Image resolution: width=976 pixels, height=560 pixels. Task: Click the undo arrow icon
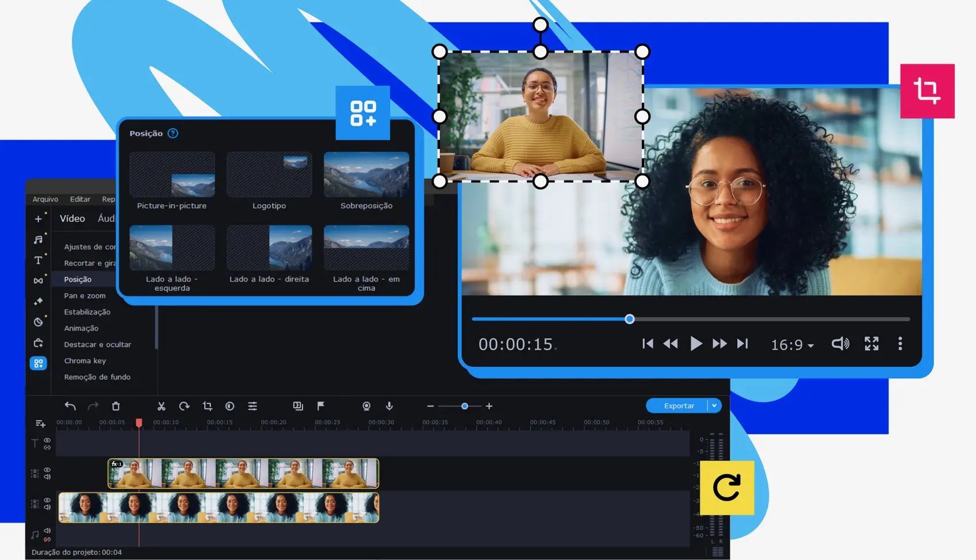point(70,406)
